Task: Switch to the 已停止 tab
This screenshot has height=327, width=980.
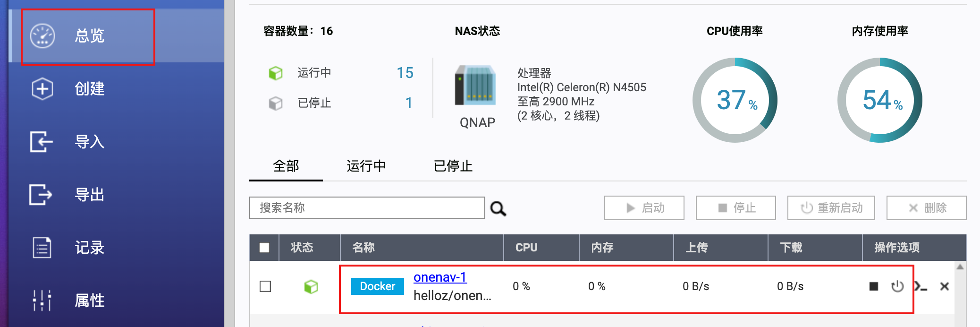Action: pos(452,166)
